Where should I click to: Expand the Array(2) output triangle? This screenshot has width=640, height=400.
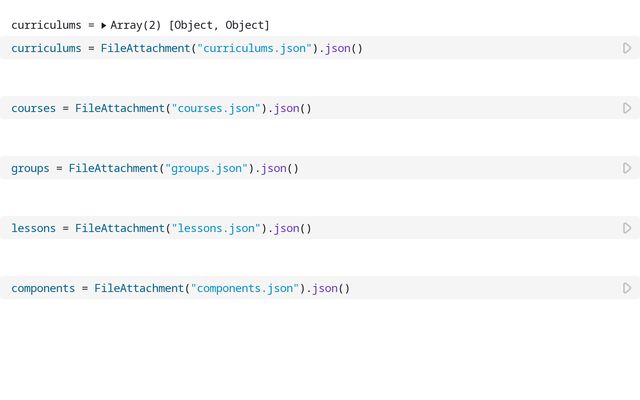pos(104,25)
